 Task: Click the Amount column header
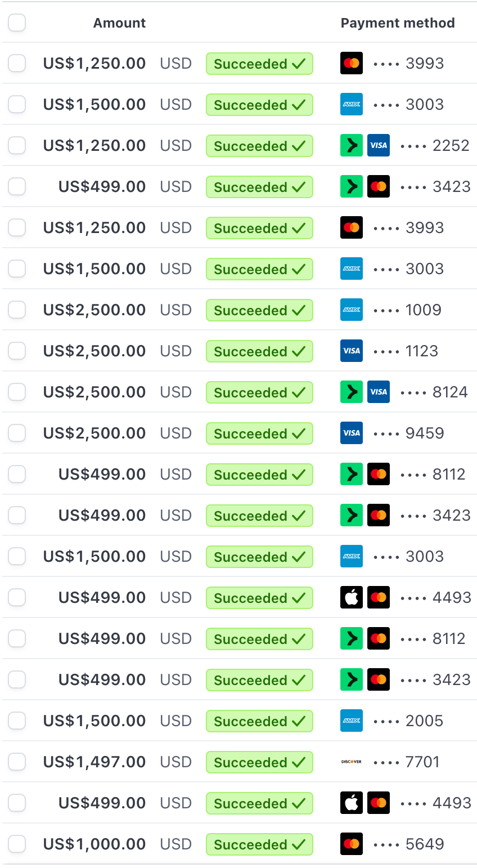tap(119, 23)
